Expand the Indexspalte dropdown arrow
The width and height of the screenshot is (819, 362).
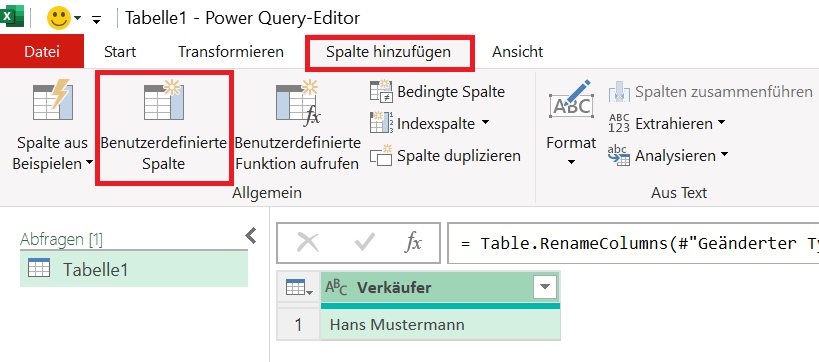485,123
